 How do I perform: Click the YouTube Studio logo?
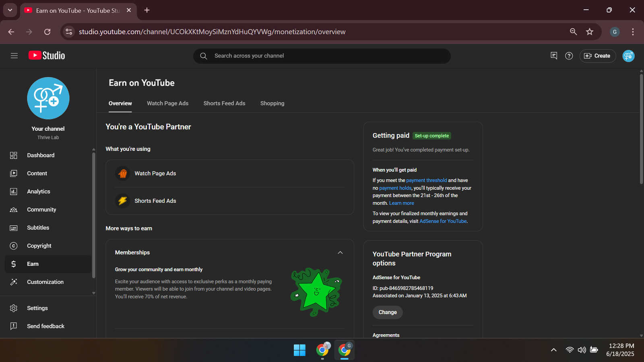point(47,56)
